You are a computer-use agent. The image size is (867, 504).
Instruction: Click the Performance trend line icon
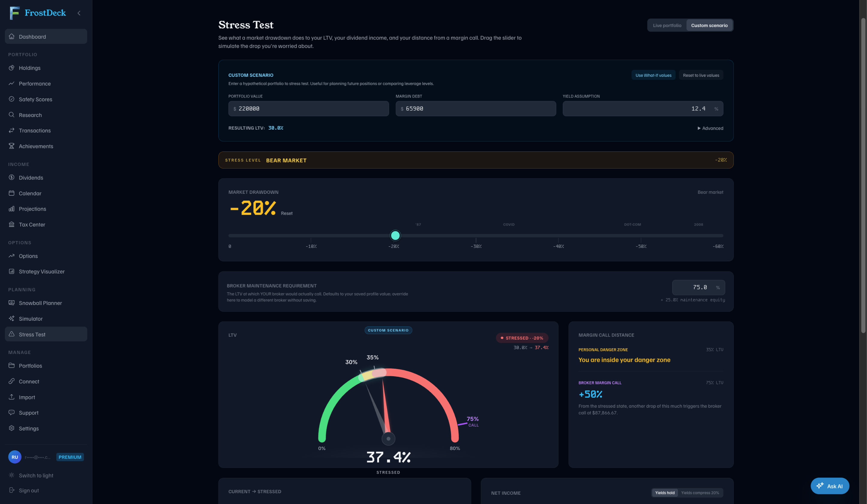(12, 83)
